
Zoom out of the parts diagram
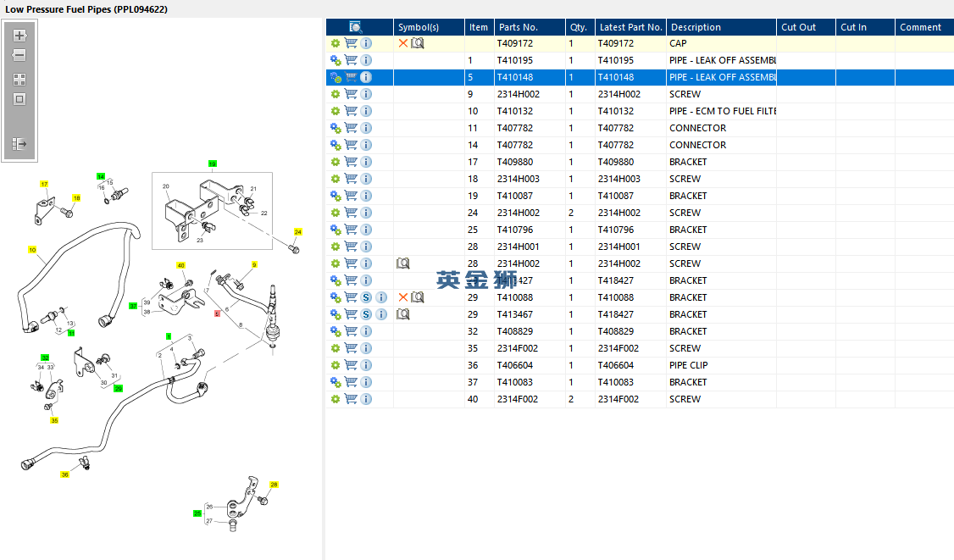click(x=19, y=55)
